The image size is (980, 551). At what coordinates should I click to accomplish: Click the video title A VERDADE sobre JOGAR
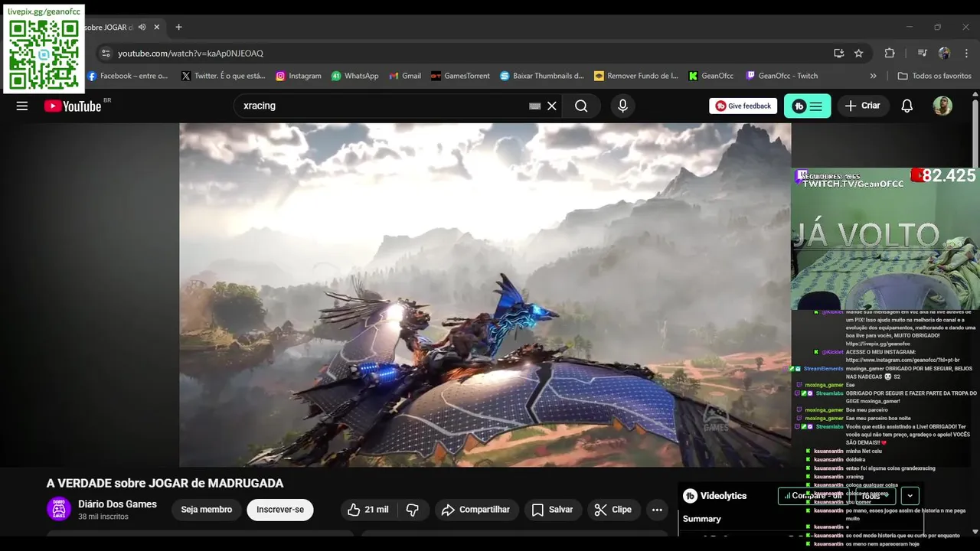(x=165, y=484)
